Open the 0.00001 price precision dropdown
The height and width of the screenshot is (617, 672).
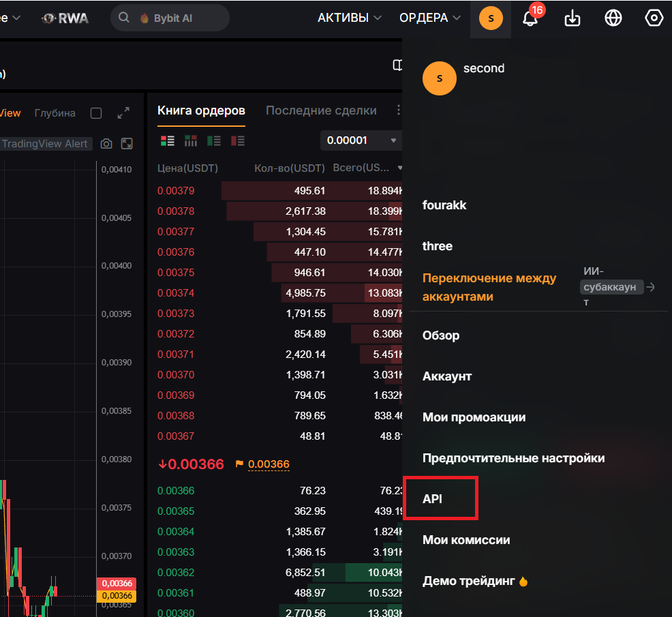pos(361,140)
